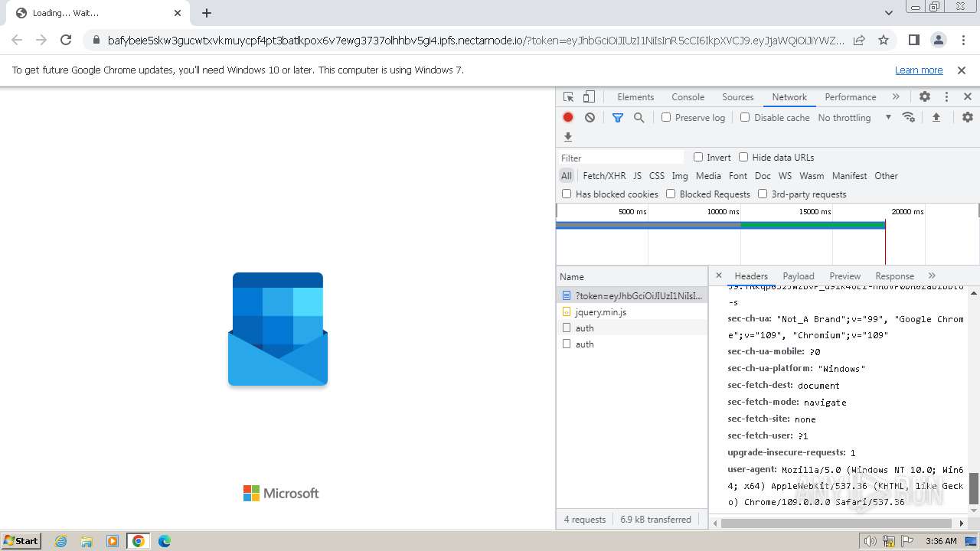Filter requests by WS type
This screenshot has width=980, height=551.
[785, 176]
